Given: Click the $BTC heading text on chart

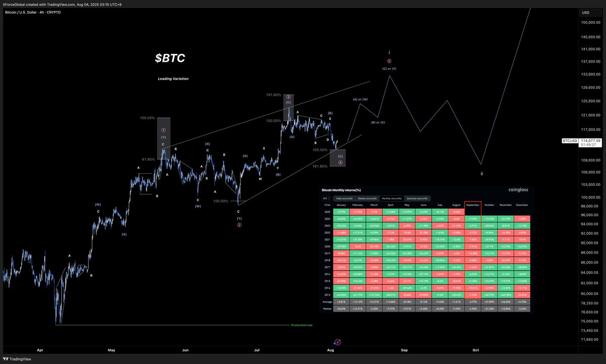Looking at the screenshot, I should (170, 58).
